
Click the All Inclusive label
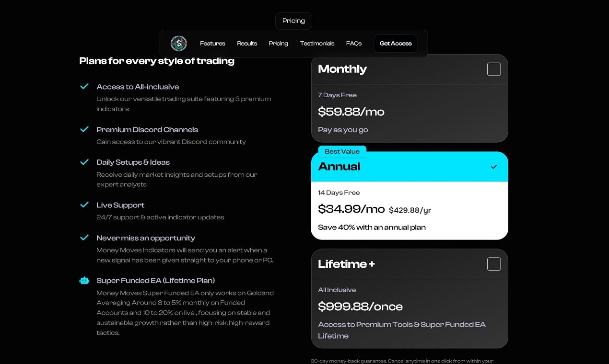[337, 290]
